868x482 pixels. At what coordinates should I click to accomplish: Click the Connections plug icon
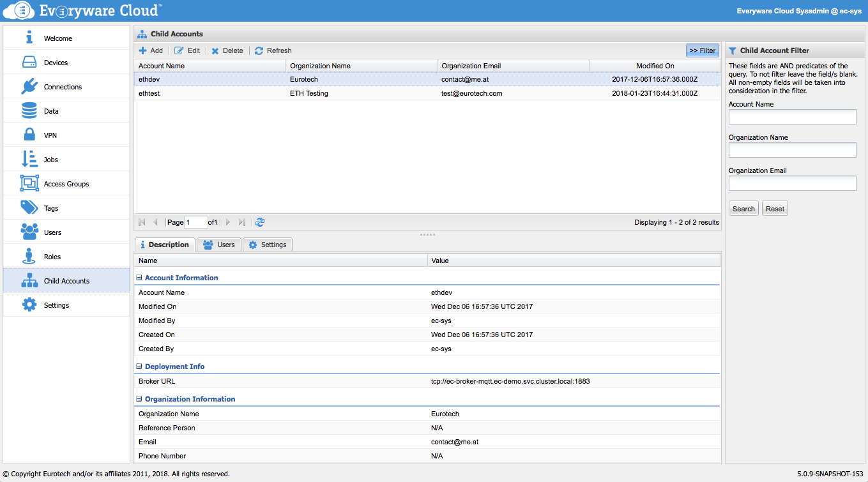pyautogui.click(x=29, y=86)
